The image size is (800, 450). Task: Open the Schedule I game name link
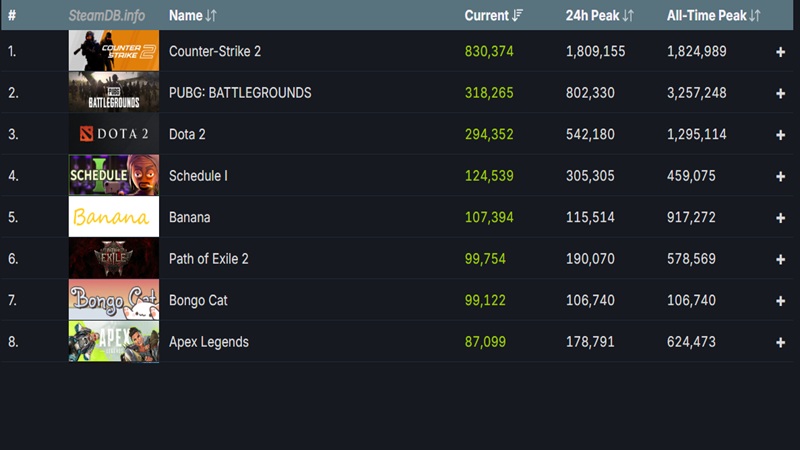tap(198, 176)
